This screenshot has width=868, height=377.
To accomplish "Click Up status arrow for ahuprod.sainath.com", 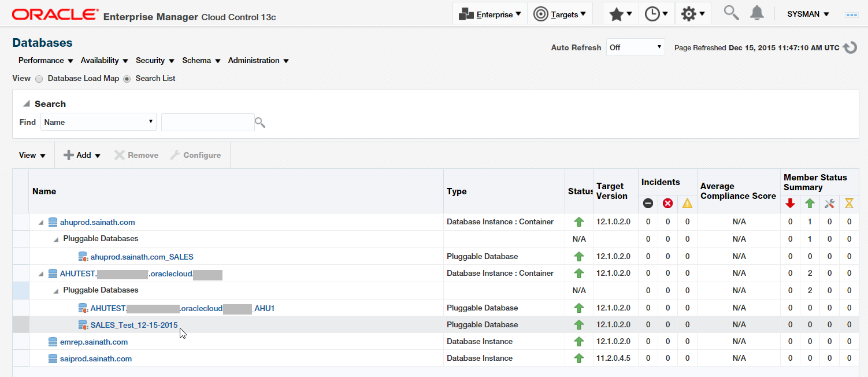I will (579, 222).
